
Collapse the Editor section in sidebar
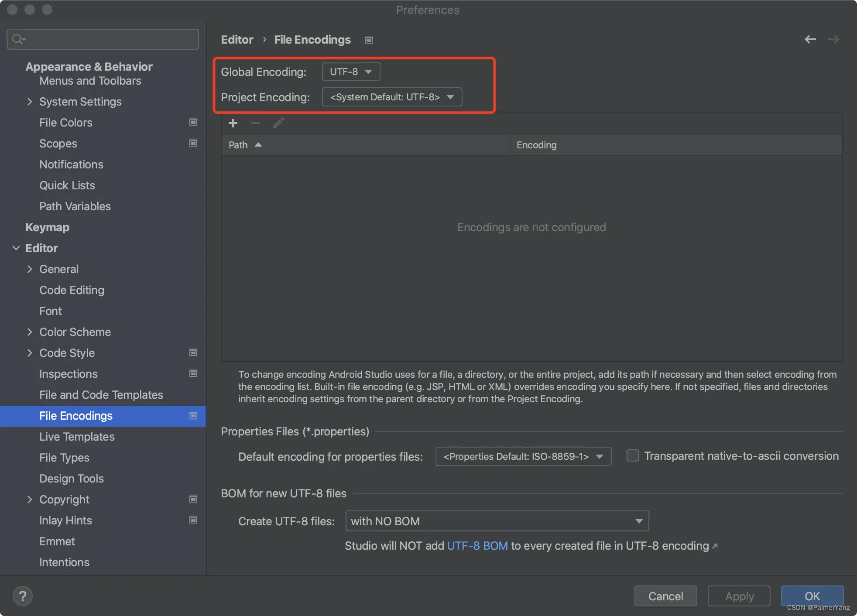[16, 248]
